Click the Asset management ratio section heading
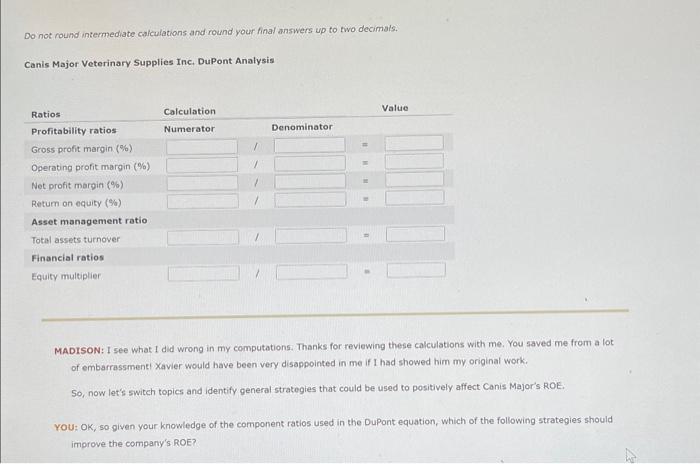 tap(89, 221)
